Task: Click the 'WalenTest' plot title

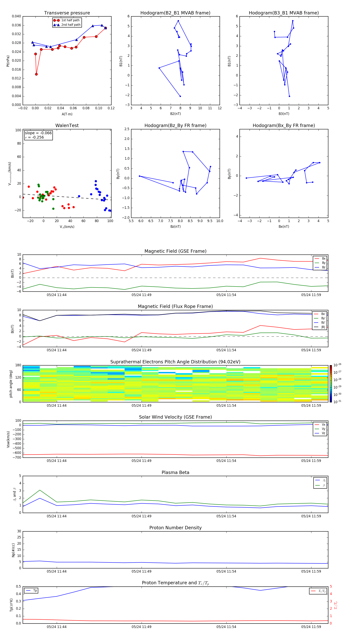Action: pyautogui.click(x=67, y=125)
